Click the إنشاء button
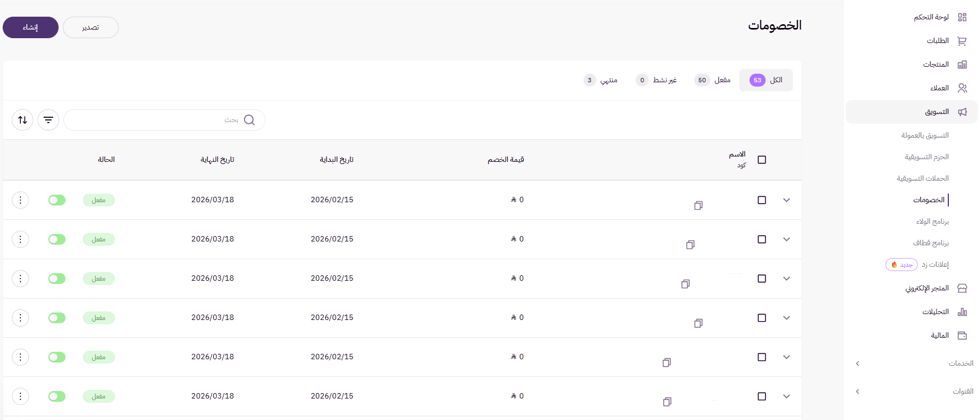980x420 pixels. (x=31, y=27)
